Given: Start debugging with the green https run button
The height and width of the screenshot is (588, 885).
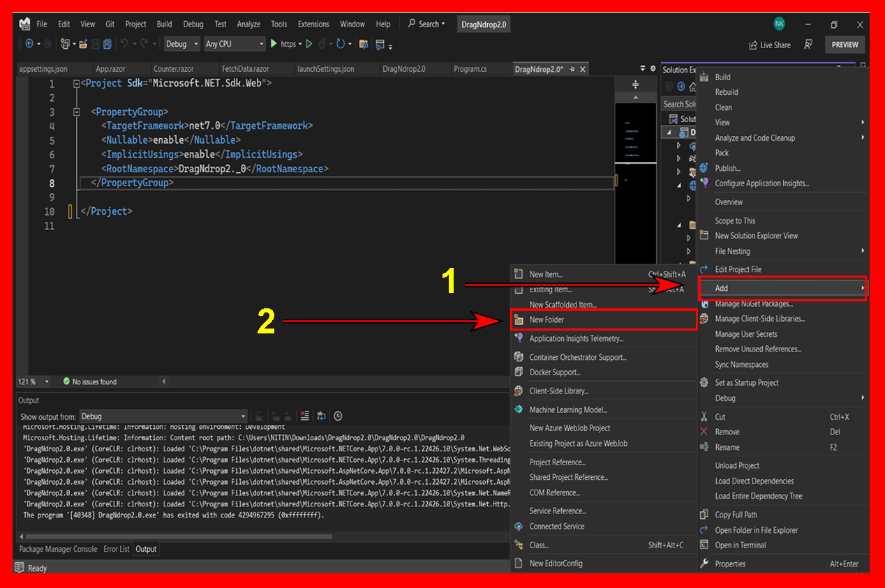Looking at the screenshot, I should click(274, 43).
